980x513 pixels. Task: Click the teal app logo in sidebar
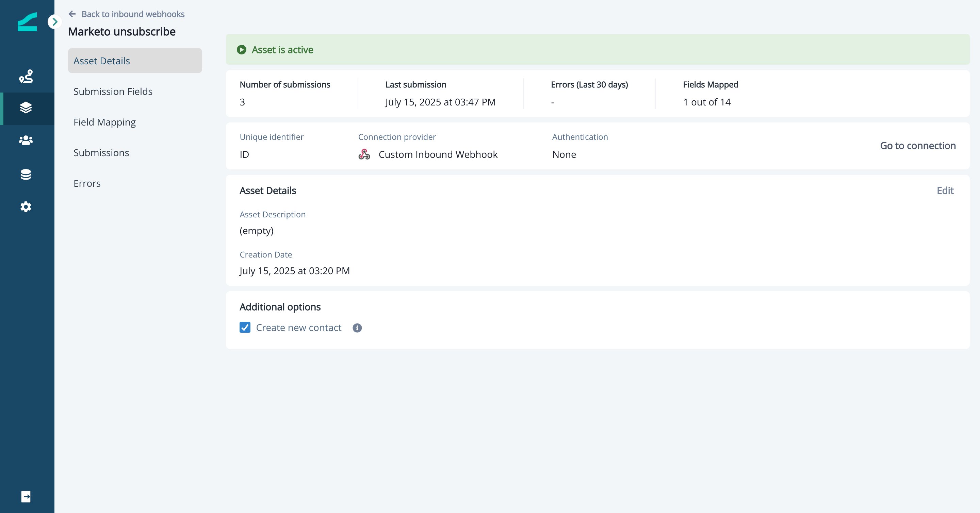click(27, 22)
